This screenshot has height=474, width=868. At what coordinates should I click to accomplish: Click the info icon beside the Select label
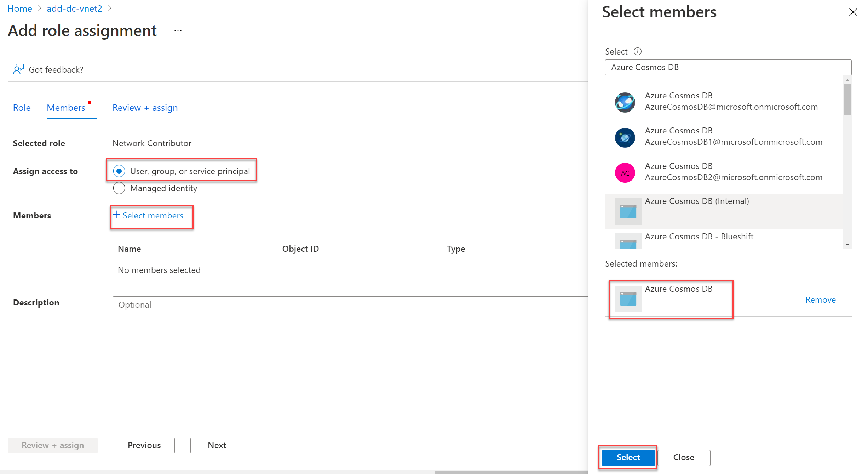tap(637, 51)
